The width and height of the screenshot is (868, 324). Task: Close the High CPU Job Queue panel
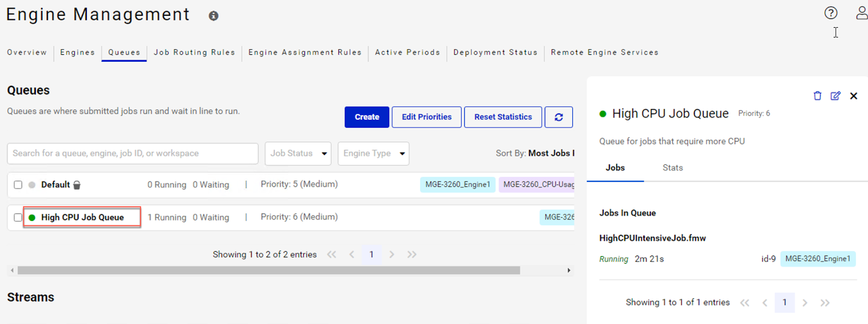click(x=853, y=96)
